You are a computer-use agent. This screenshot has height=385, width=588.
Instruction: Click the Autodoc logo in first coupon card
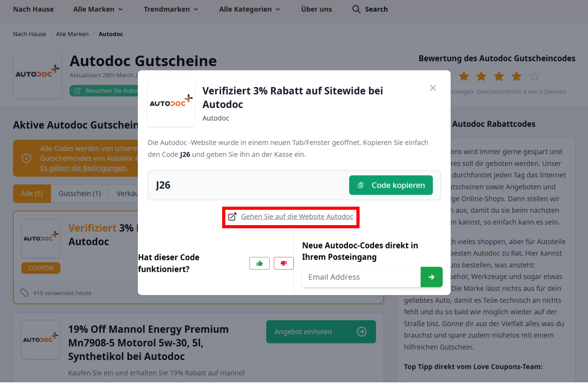pos(41,238)
